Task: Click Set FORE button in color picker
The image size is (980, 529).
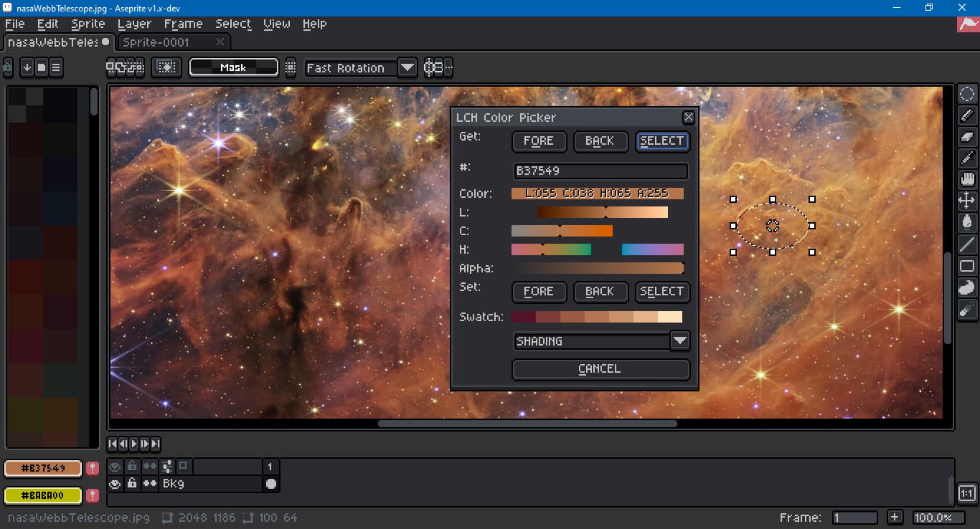Action: [x=539, y=292]
